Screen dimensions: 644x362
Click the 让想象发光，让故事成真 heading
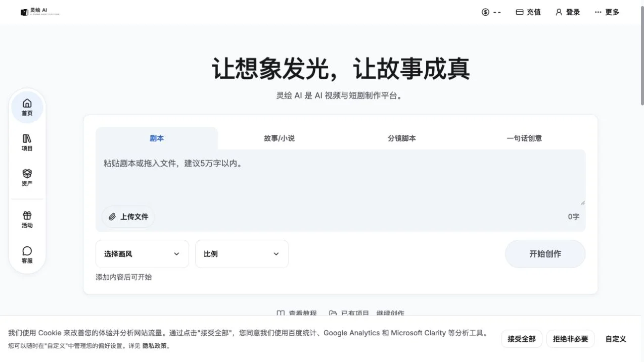coord(341,69)
